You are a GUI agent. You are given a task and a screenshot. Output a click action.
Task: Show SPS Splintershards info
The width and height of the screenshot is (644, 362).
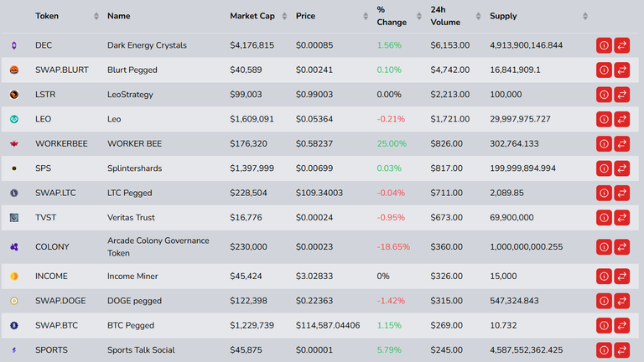pyautogui.click(x=604, y=168)
